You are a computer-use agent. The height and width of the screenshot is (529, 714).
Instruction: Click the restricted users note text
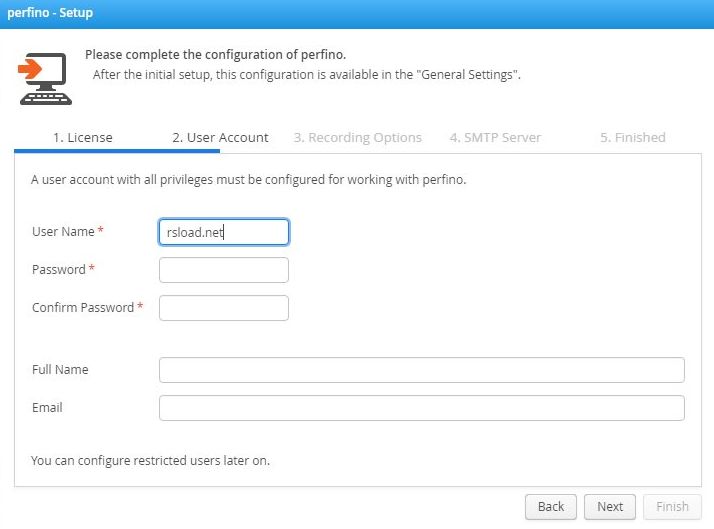(x=150, y=462)
